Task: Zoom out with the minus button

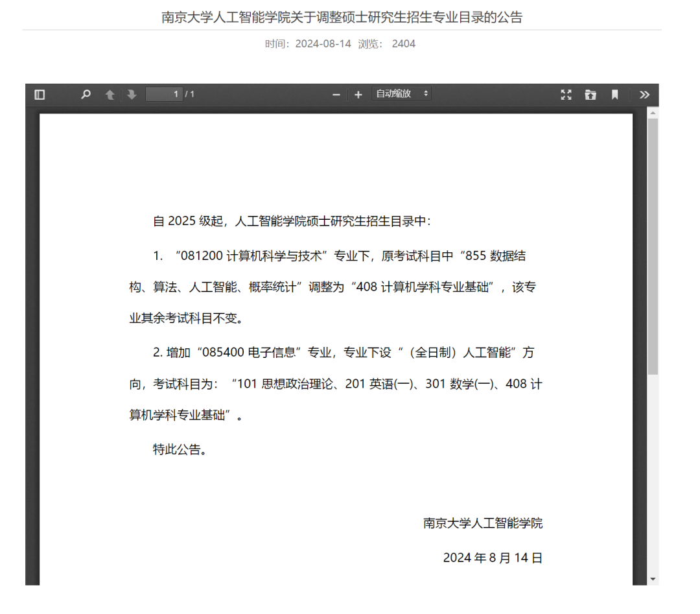Action: pos(336,95)
